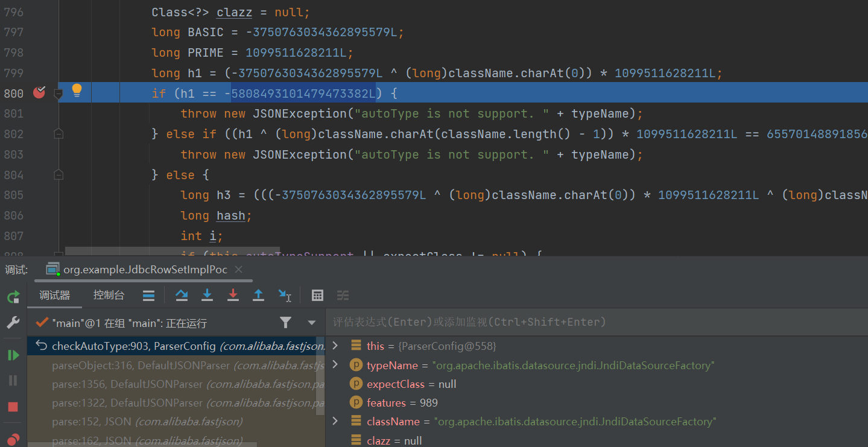Expand the 'this' variable node
The width and height of the screenshot is (868, 447).
[x=336, y=346]
